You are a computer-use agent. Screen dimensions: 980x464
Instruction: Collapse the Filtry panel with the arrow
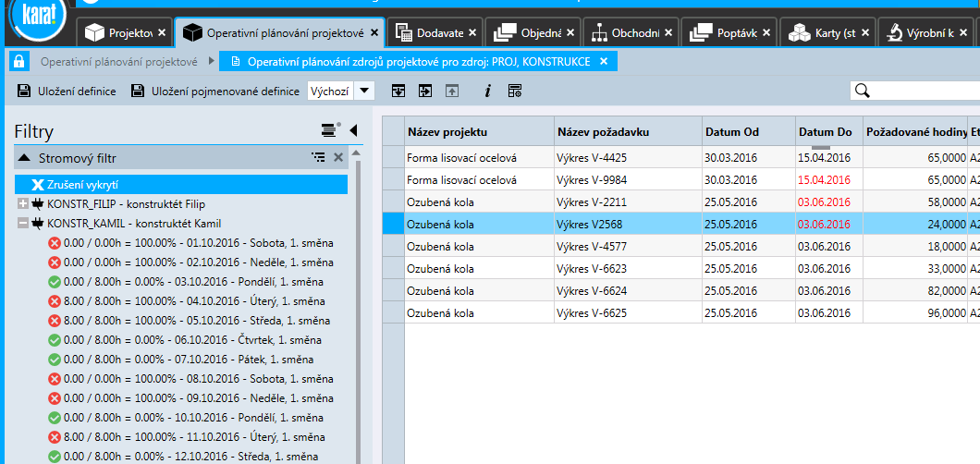click(x=353, y=130)
